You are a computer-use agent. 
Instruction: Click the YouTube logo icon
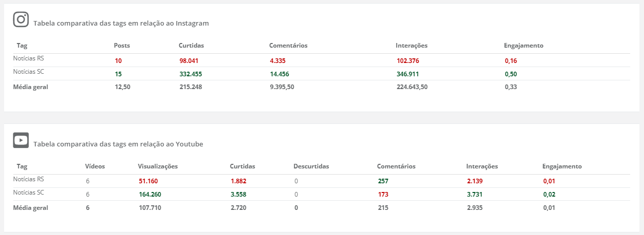point(21,140)
